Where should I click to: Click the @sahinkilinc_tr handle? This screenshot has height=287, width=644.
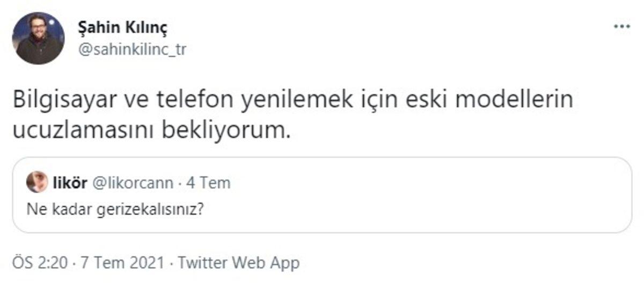132,50
